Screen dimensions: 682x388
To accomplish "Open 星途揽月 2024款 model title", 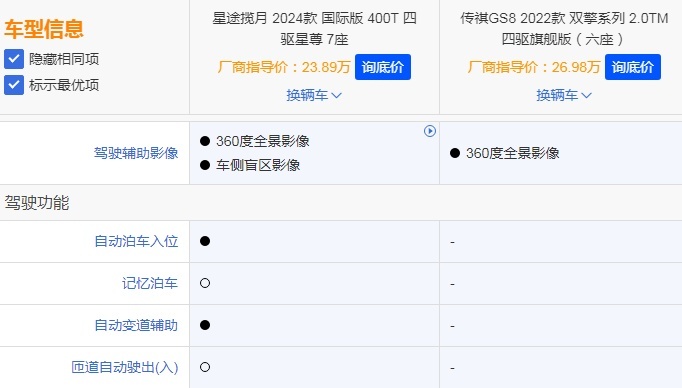I will pos(314,29).
